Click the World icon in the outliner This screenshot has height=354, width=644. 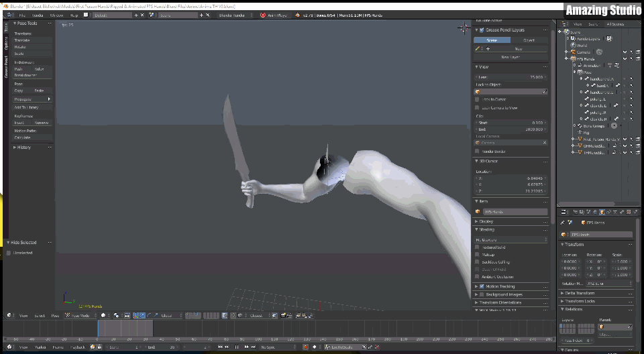pyautogui.click(x=572, y=46)
